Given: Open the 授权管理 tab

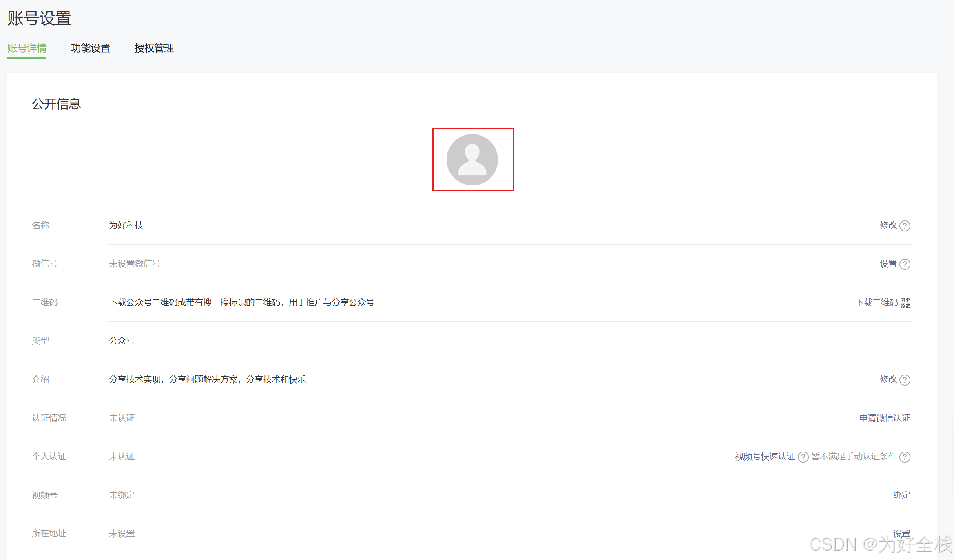Looking at the screenshot, I should coord(154,48).
